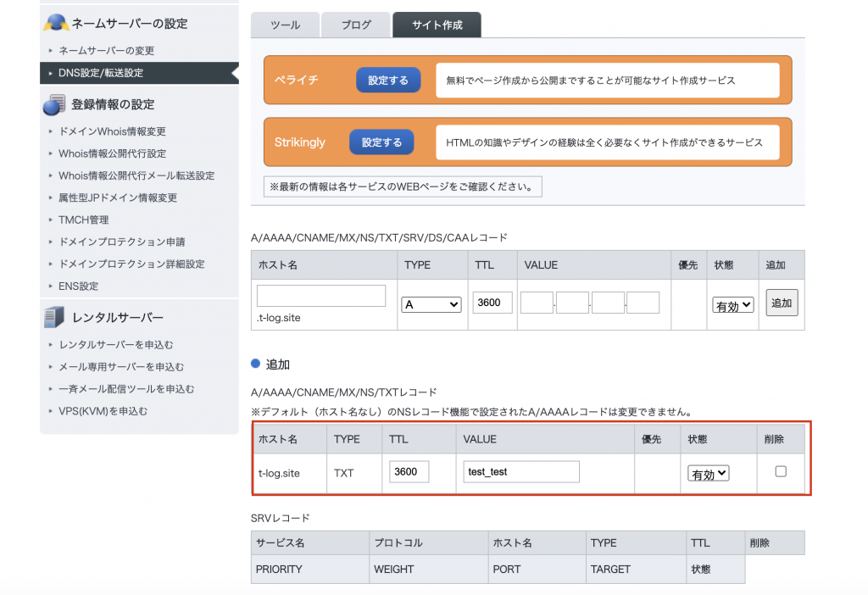The height and width of the screenshot is (595, 868).
Task: Open ドメインプロテクション申請
Action: tap(122, 242)
